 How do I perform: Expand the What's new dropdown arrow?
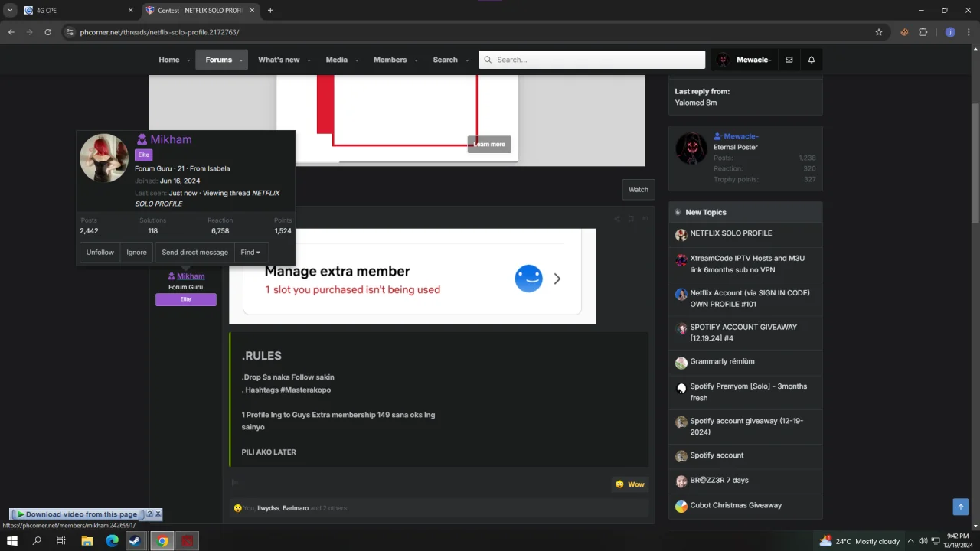(x=309, y=60)
